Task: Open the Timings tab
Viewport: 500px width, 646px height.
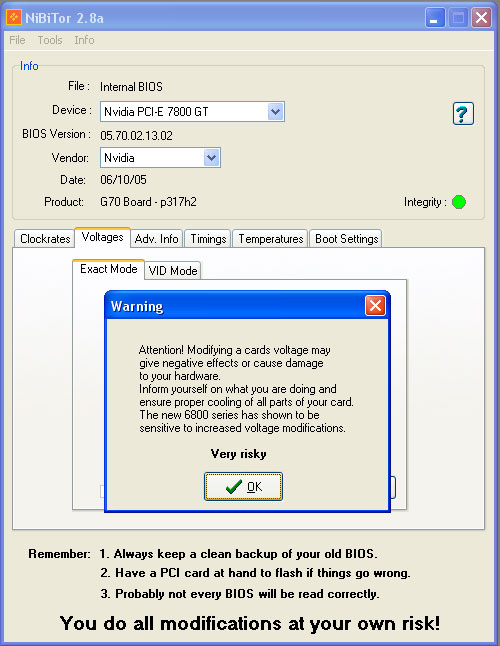Action: pos(208,239)
